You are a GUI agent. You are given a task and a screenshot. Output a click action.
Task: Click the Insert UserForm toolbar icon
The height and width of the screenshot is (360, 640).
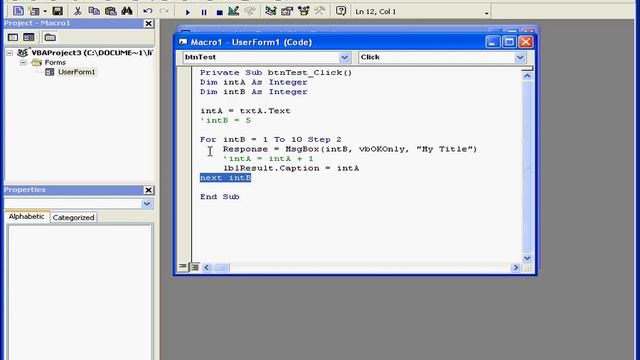pos(34,11)
